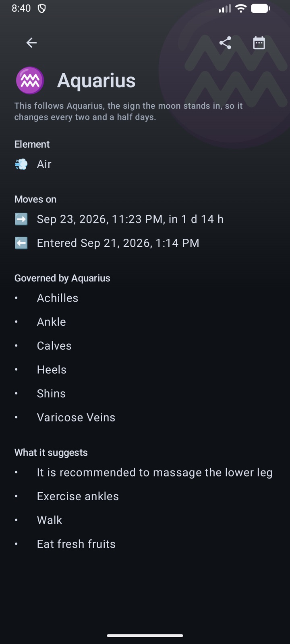Tap the purple Aquarius sign badge
The height and width of the screenshot is (644, 290).
(x=30, y=80)
